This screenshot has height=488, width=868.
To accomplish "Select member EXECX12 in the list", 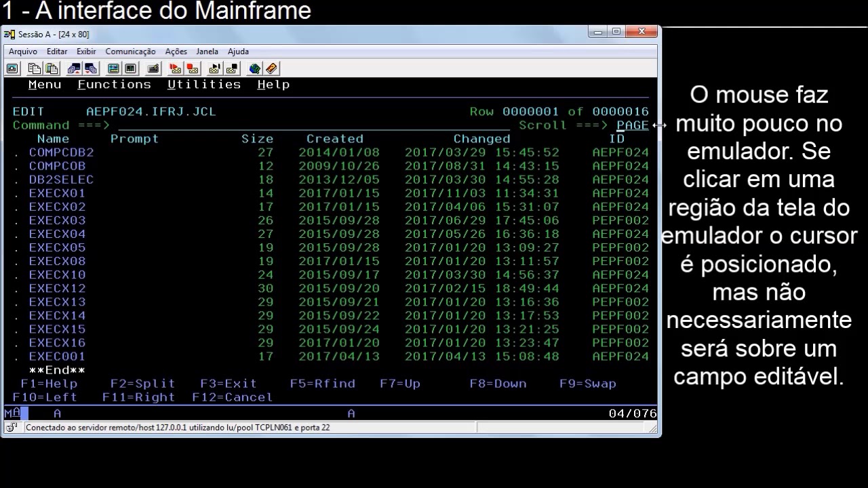I will coord(57,288).
